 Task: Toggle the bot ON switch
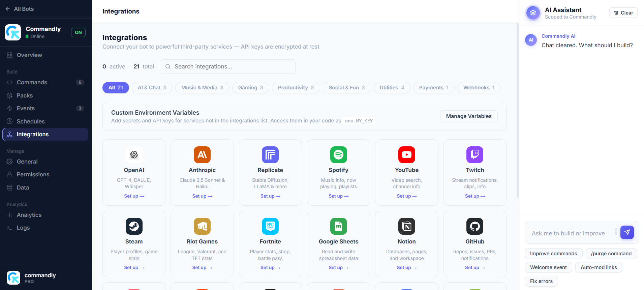tap(78, 32)
